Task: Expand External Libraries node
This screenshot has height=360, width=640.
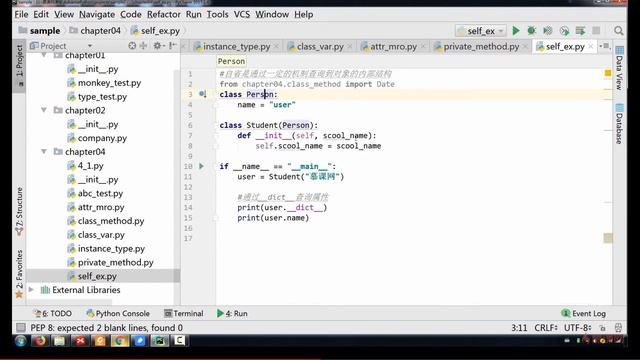Action: point(31,289)
